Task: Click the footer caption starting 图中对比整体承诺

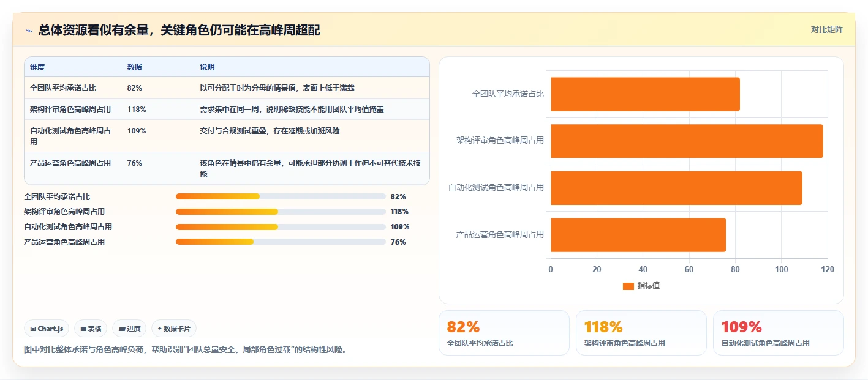Action: pyautogui.click(x=185, y=350)
